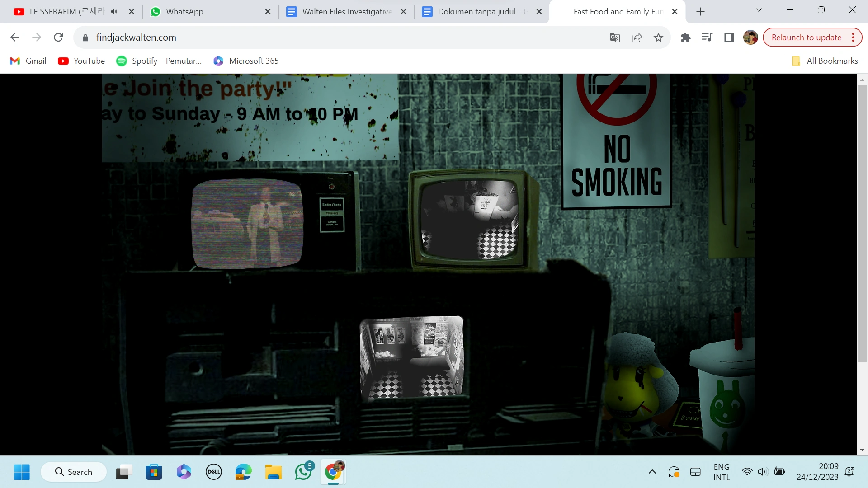The height and width of the screenshot is (488, 868).
Task: Toggle the browser side panel icon
Action: (x=729, y=38)
